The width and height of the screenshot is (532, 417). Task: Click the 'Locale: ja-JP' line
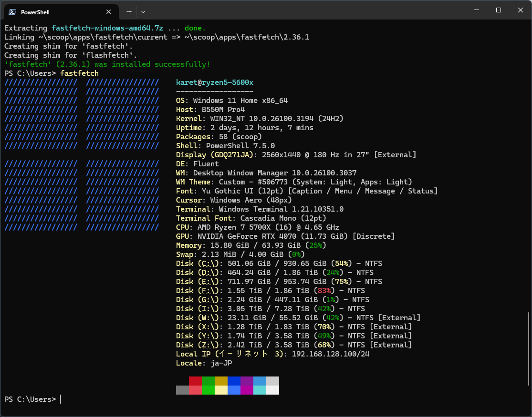pyautogui.click(x=204, y=363)
